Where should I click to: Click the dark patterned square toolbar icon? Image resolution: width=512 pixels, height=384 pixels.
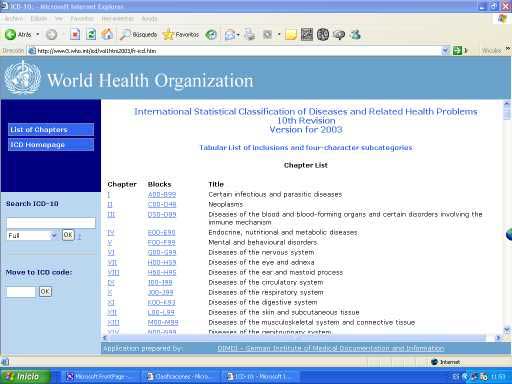tap(307, 34)
